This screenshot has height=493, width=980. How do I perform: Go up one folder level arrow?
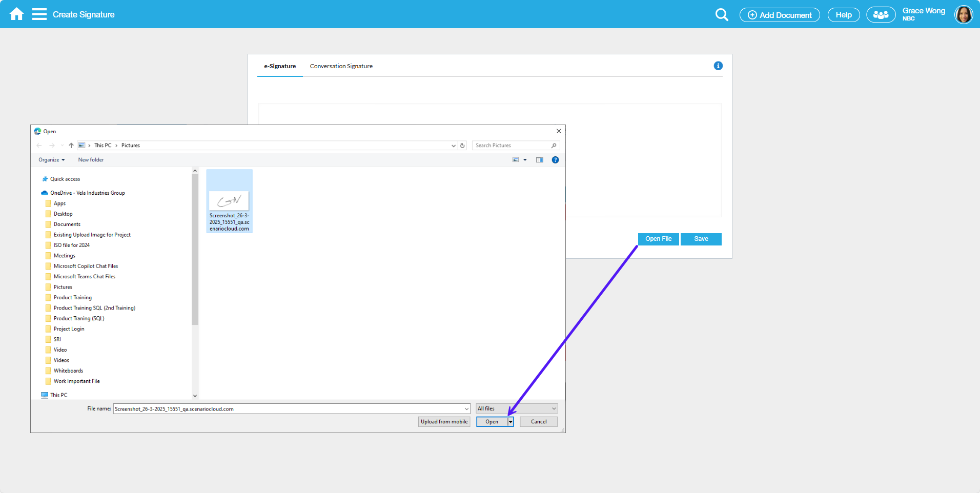[71, 146]
